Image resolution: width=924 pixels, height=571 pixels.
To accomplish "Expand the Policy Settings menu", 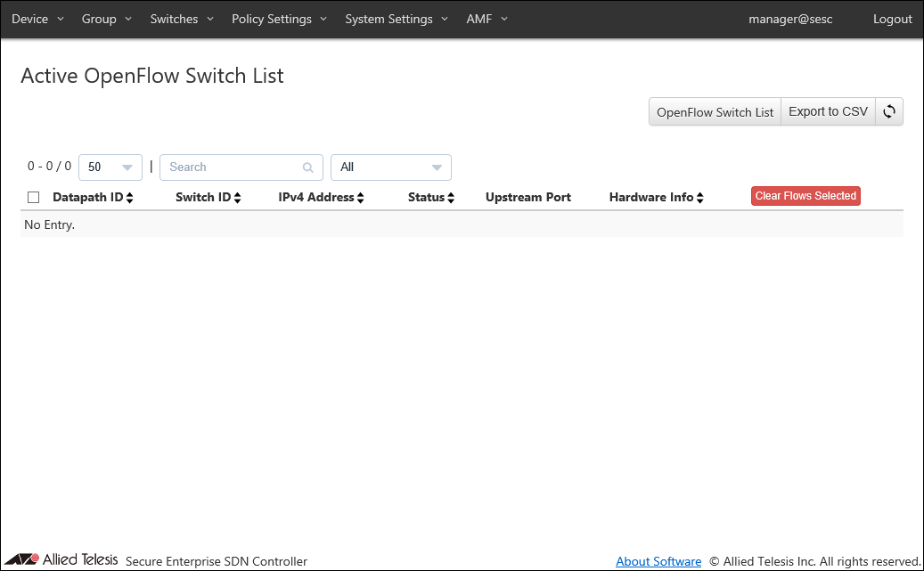I will [279, 19].
